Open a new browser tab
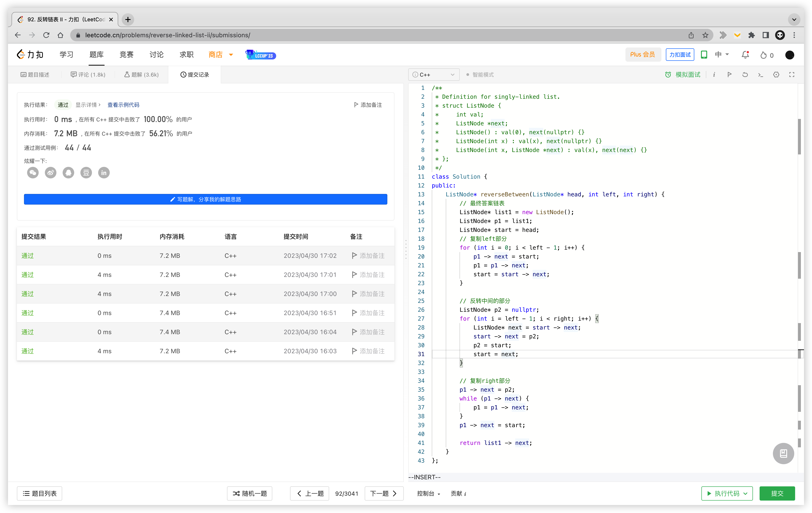Image resolution: width=812 pixels, height=513 pixels. [x=128, y=20]
